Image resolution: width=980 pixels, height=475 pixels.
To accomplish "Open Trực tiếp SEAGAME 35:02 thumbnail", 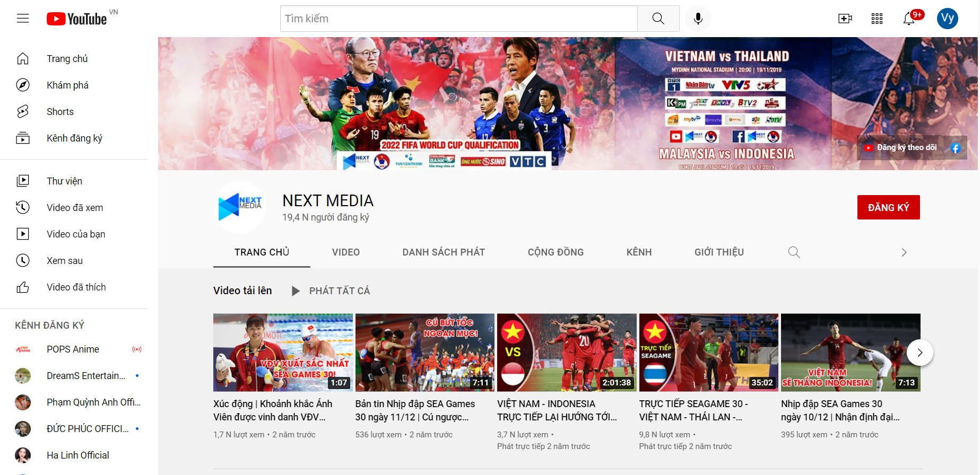I will pos(709,353).
